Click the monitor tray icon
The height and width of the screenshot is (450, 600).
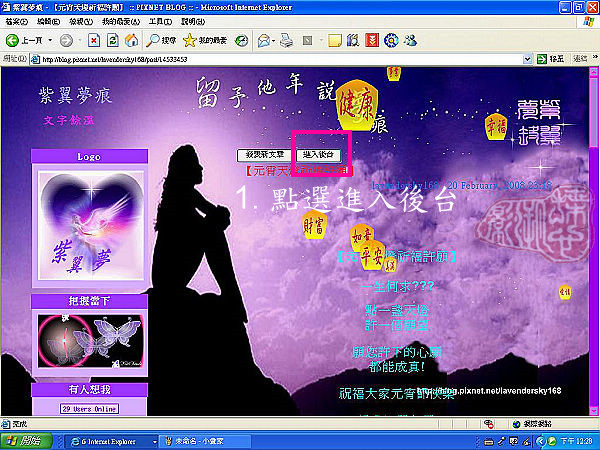(x=514, y=441)
